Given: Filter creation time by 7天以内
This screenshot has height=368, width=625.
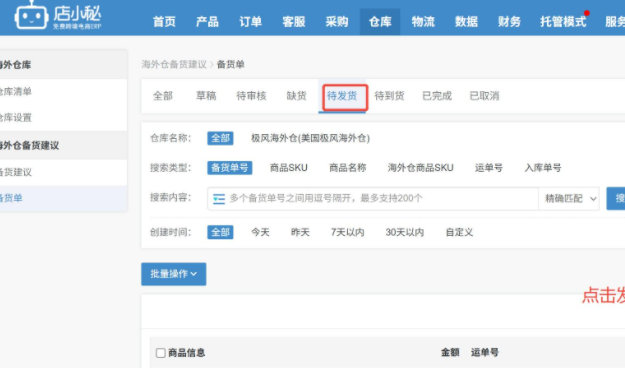Looking at the screenshot, I should pyautogui.click(x=348, y=232).
